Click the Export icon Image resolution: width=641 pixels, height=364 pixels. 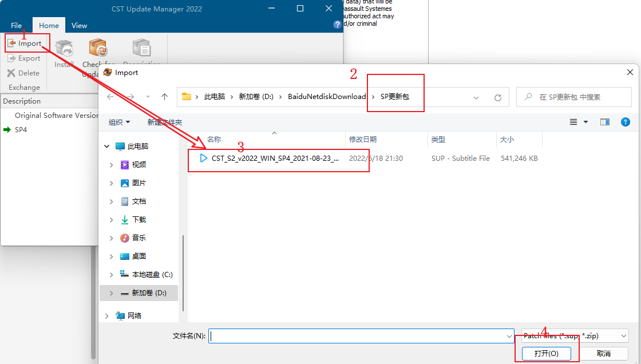coord(25,58)
